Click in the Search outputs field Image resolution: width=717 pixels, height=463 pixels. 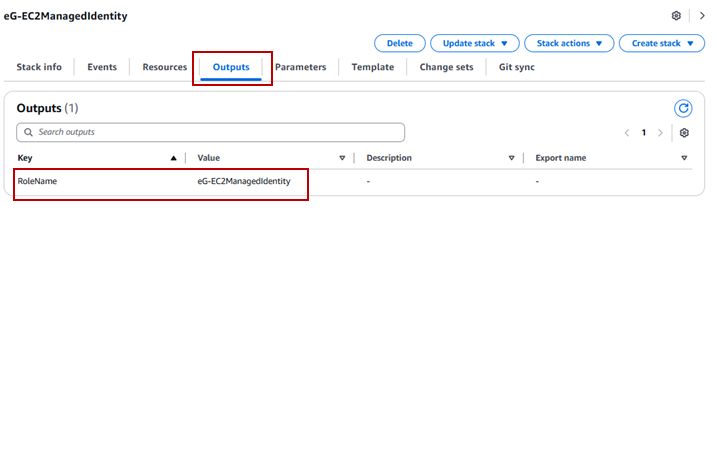211,132
